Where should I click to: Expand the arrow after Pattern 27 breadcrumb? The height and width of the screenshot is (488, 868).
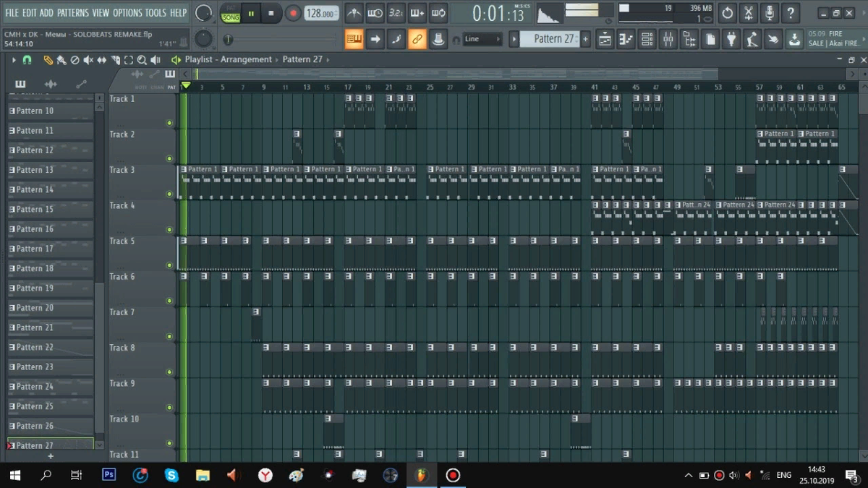point(328,60)
